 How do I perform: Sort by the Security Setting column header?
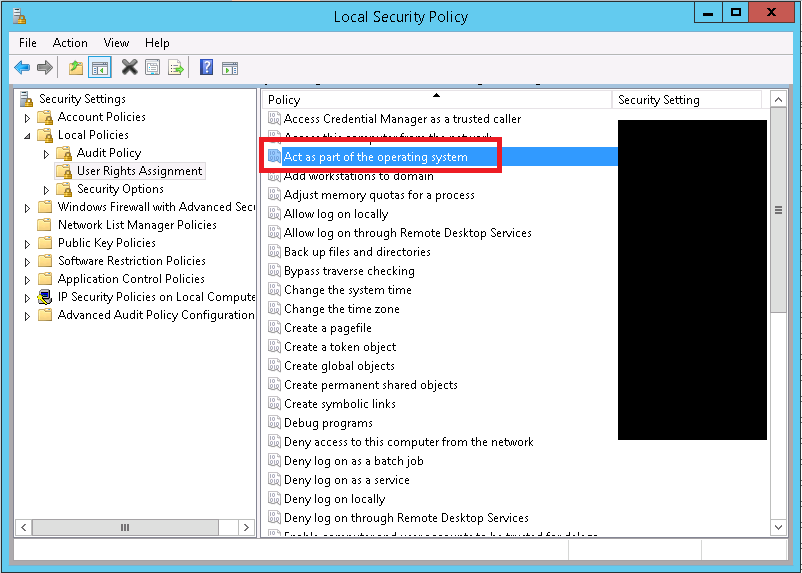[687, 100]
